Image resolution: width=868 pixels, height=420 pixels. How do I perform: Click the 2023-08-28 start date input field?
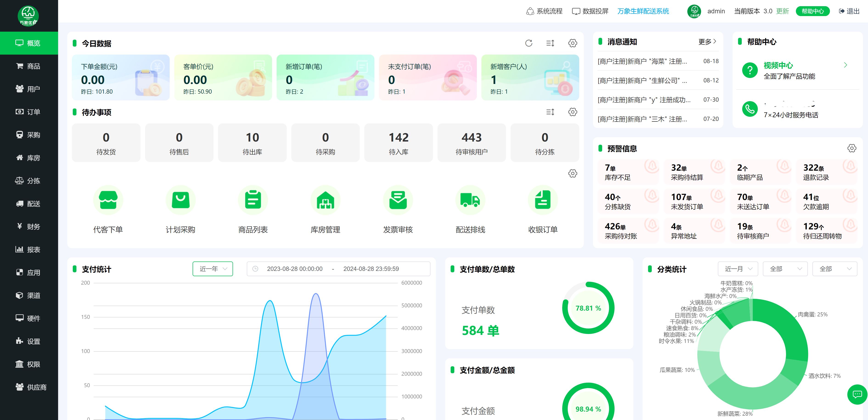pyautogui.click(x=295, y=268)
